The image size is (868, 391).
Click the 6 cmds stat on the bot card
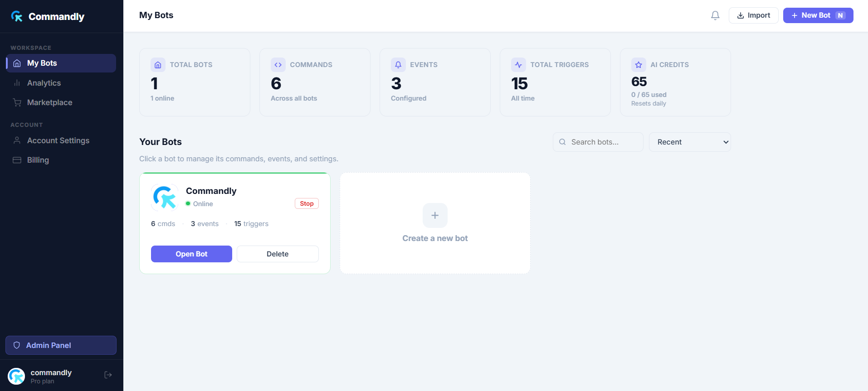pyautogui.click(x=163, y=224)
